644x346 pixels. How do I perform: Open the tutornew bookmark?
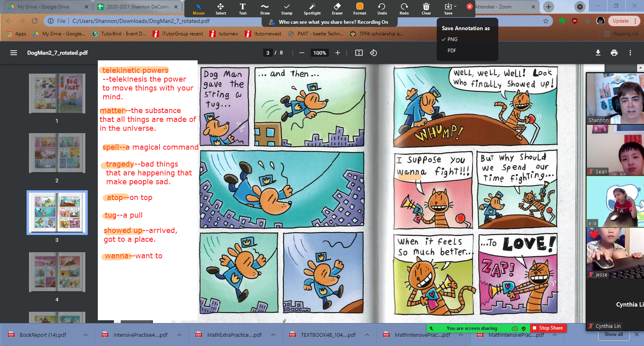tap(224, 34)
